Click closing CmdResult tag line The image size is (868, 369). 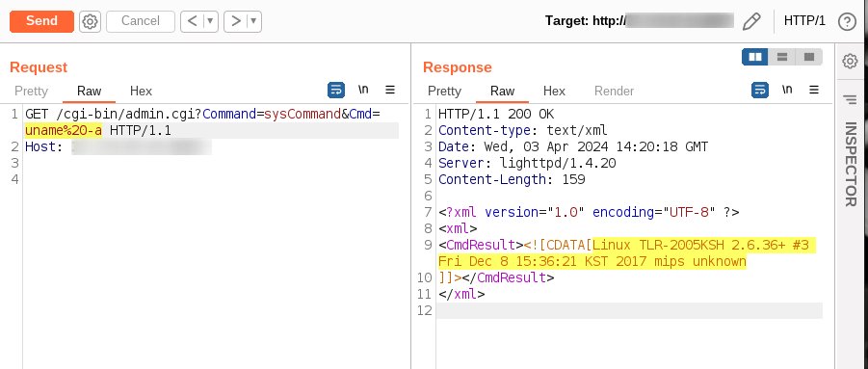(496, 277)
